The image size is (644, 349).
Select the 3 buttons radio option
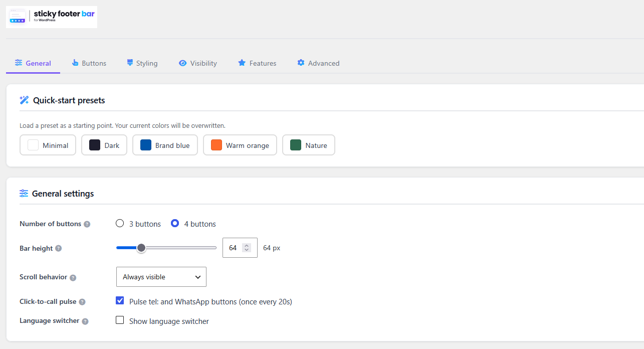(120, 223)
